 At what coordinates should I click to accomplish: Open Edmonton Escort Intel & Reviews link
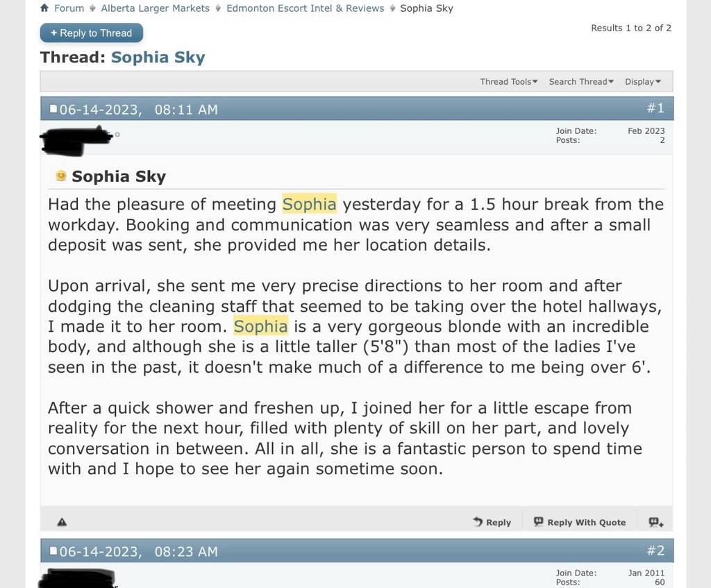[305, 8]
